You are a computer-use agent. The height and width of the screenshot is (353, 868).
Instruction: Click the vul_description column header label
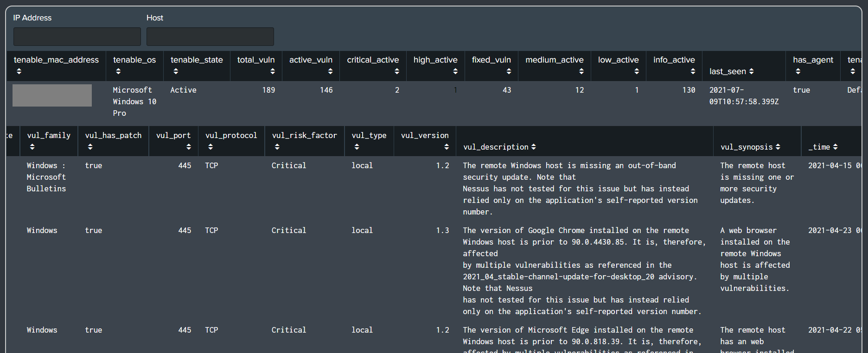(496, 147)
